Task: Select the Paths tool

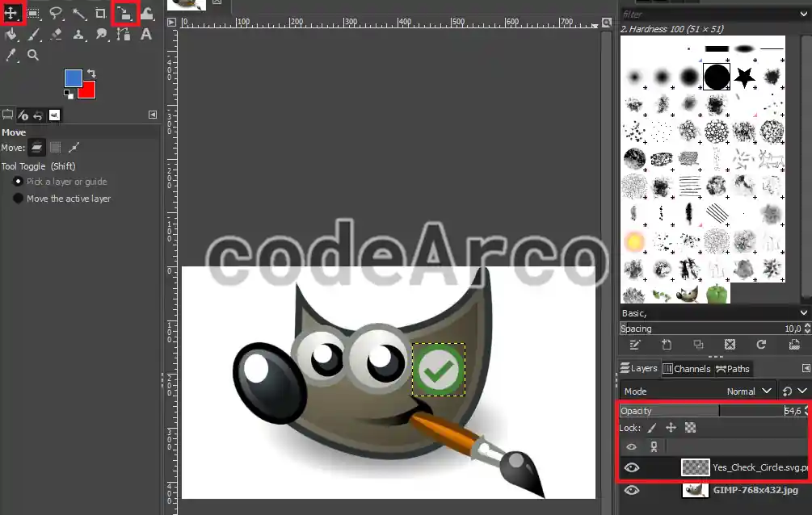Action: [x=124, y=35]
